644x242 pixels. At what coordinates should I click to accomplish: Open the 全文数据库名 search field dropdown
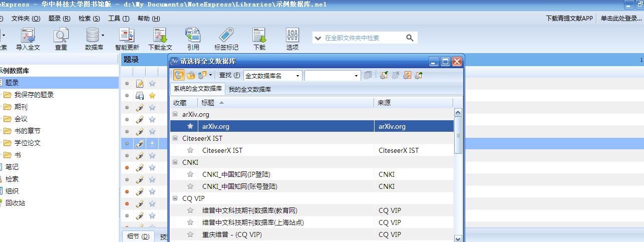(297, 76)
